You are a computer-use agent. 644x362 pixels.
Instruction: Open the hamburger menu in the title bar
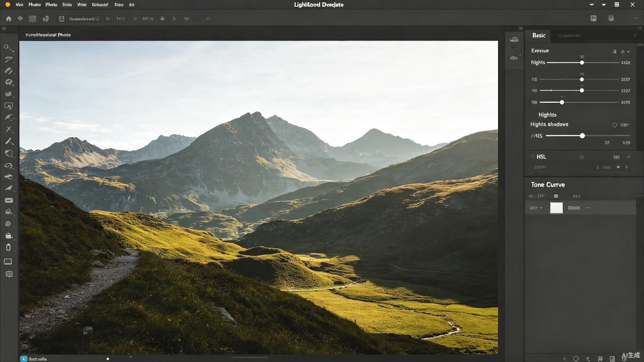[617, 4]
